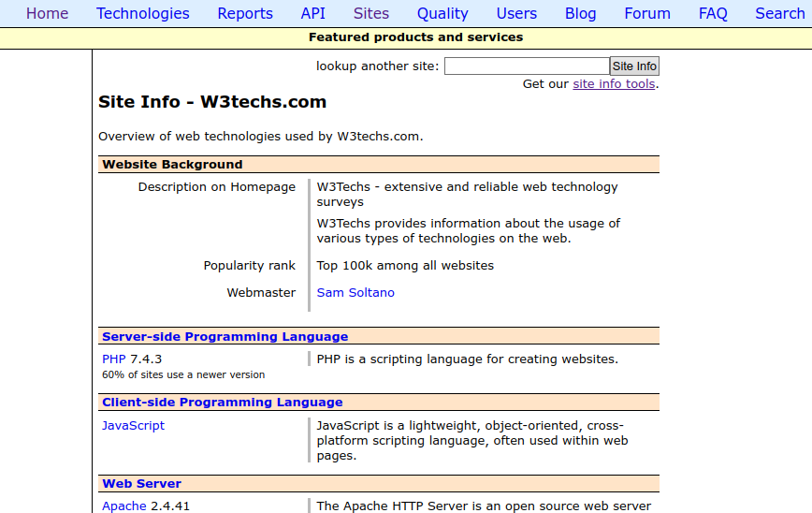Image resolution: width=812 pixels, height=513 pixels.
Task: Go to the Technologies section
Action: point(143,13)
